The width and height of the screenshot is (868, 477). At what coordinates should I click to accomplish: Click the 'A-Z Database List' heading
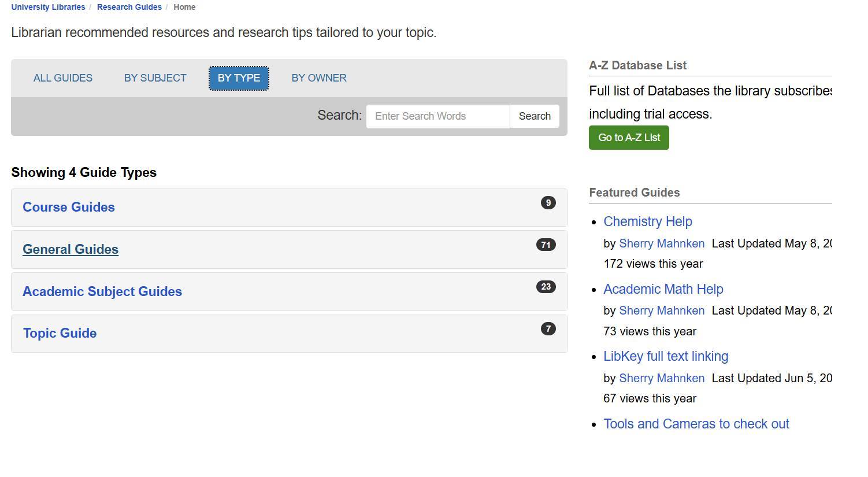click(637, 65)
